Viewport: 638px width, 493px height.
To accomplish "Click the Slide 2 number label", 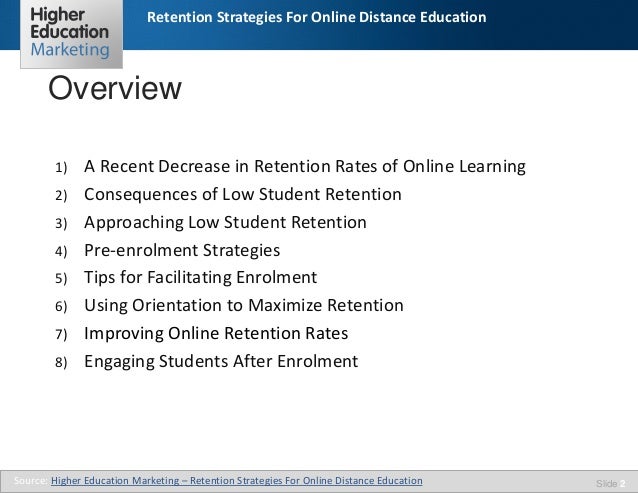I will pyautogui.click(x=611, y=483).
